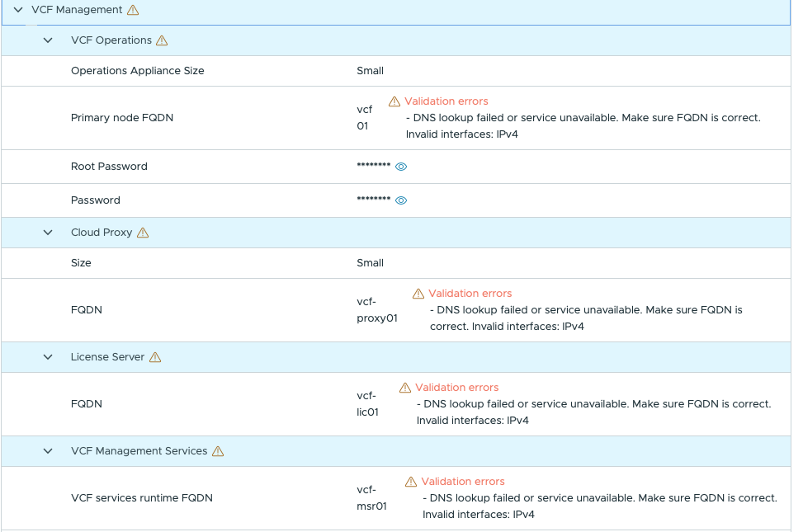Image resolution: width=803 pixels, height=532 pixels.
Task: Click warning icon beside VCF Operations
Action: 162,40
